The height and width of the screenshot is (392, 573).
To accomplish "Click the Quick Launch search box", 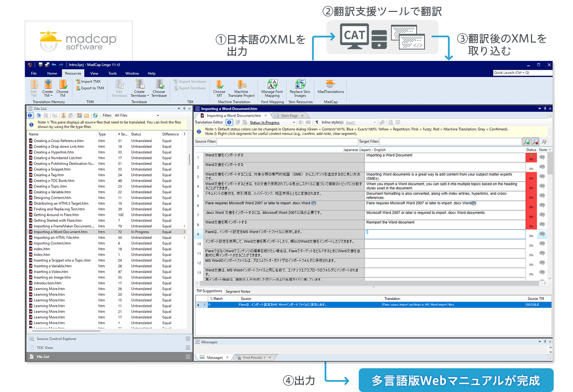I will click(522, 73).
